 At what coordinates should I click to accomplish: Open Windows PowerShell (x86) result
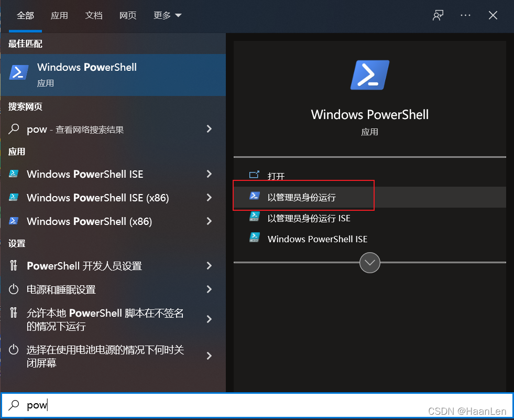[x=89, y=221]
